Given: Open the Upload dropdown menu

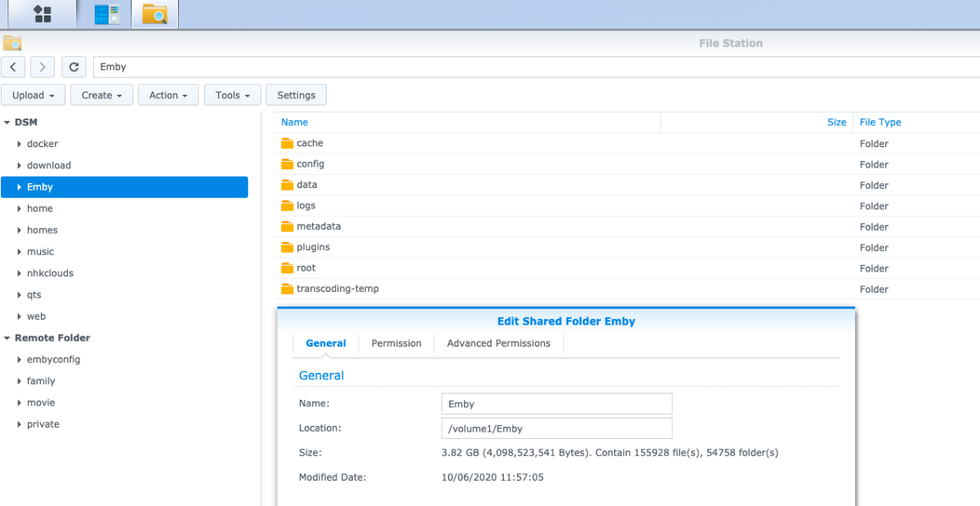Looking at the screenshot, I should 33,95.
